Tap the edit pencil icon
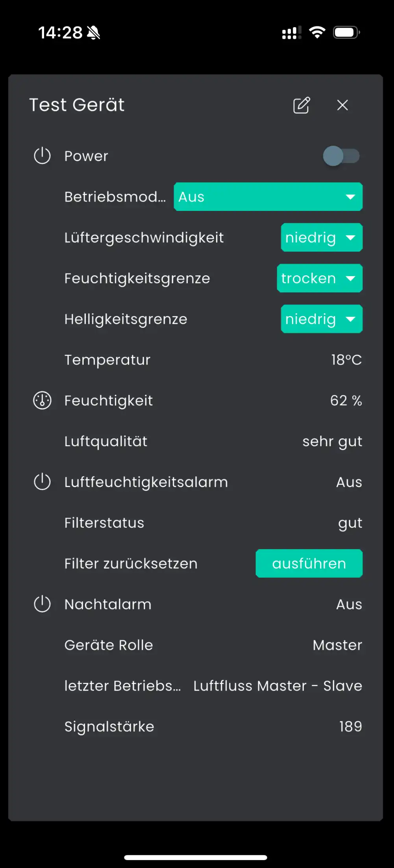Screen dimensions: 394x868 pyautogui.click(x=302, y=105)
